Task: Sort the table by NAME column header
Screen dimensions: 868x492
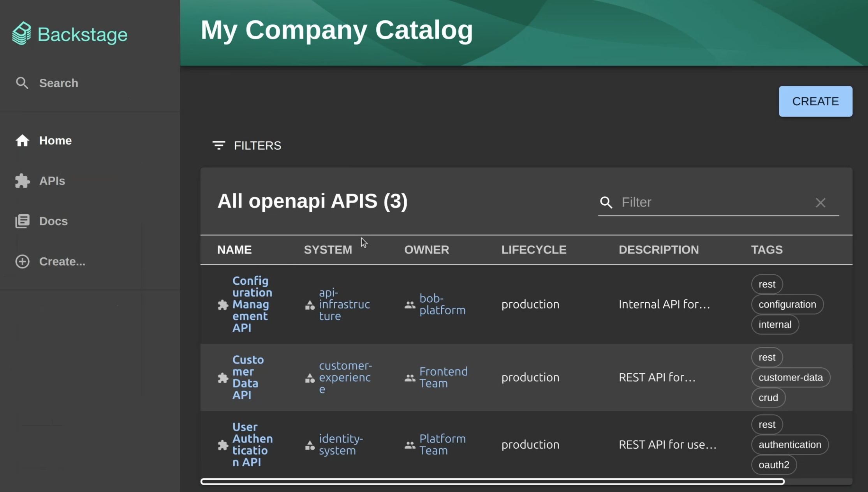Action: coord(234,250)
